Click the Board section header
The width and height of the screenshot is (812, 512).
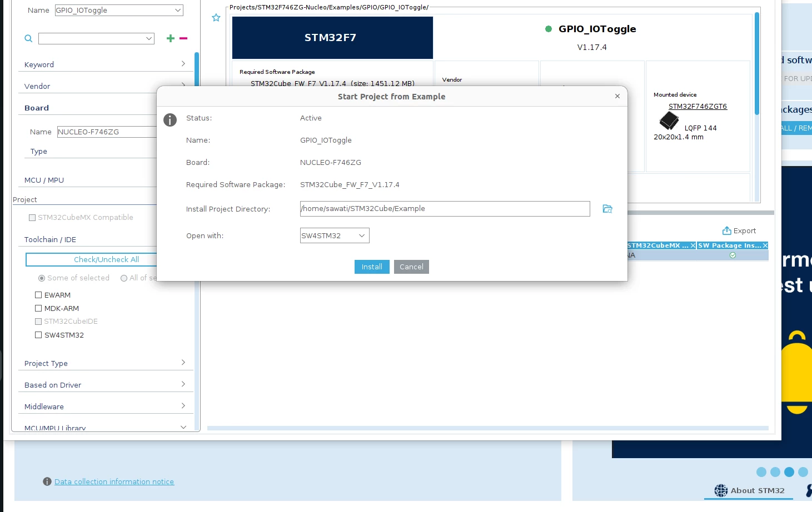[x=37, y=108]
